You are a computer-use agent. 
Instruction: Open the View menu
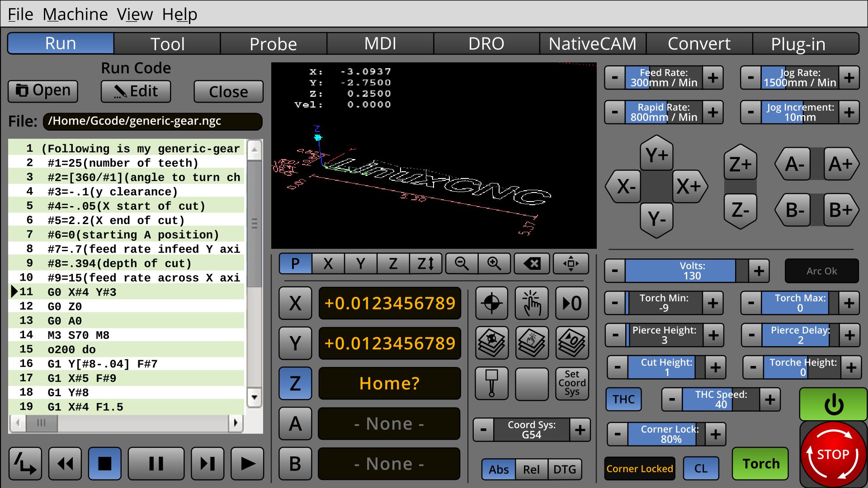point(135,14)
